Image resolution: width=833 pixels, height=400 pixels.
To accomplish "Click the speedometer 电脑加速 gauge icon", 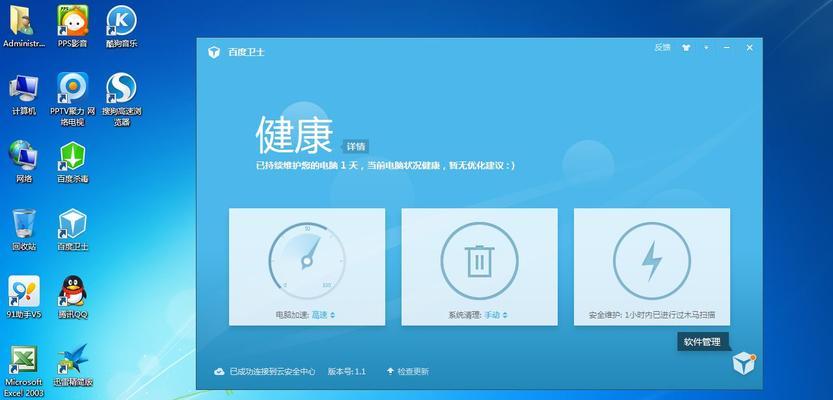I will pos(307,260).
